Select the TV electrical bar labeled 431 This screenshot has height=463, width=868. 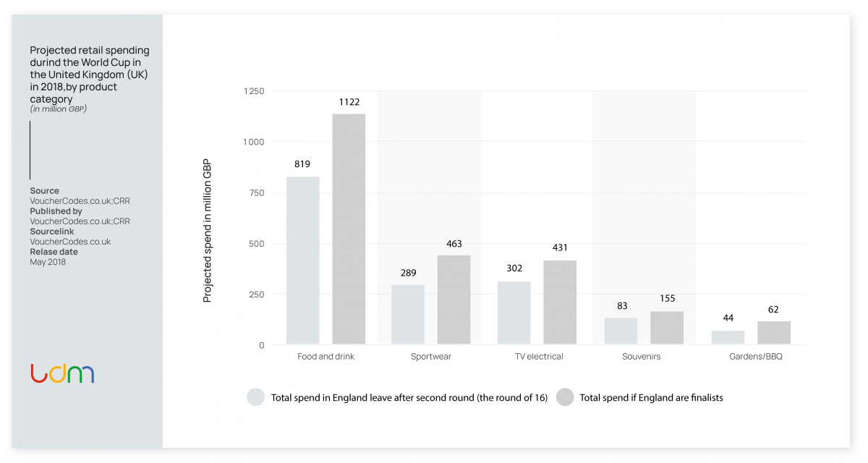560,302
